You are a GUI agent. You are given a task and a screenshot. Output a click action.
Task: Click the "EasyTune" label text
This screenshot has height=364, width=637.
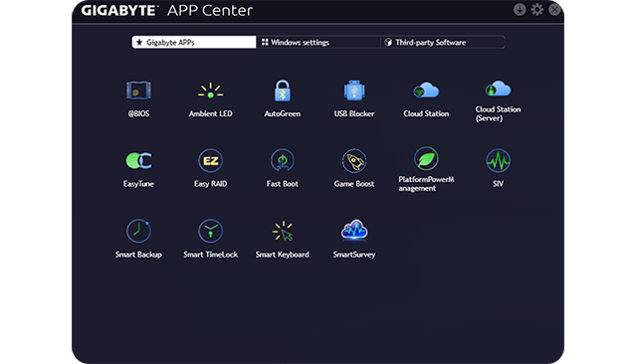(138, 184)
